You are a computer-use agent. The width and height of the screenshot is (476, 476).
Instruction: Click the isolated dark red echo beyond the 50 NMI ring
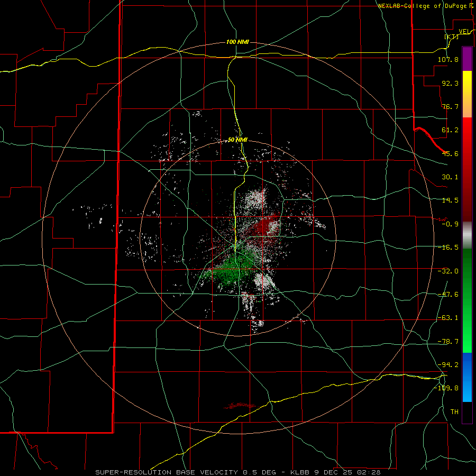pyautogui.click(x=240, y=406)
